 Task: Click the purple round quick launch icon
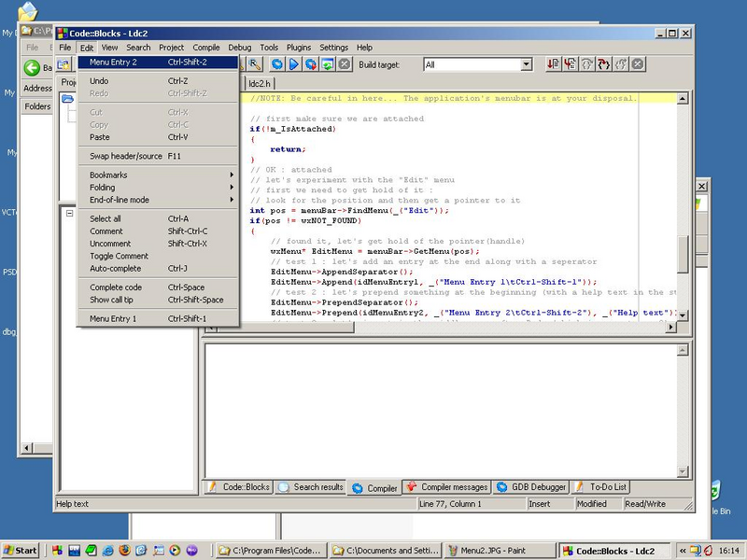[x=191, y=551]
